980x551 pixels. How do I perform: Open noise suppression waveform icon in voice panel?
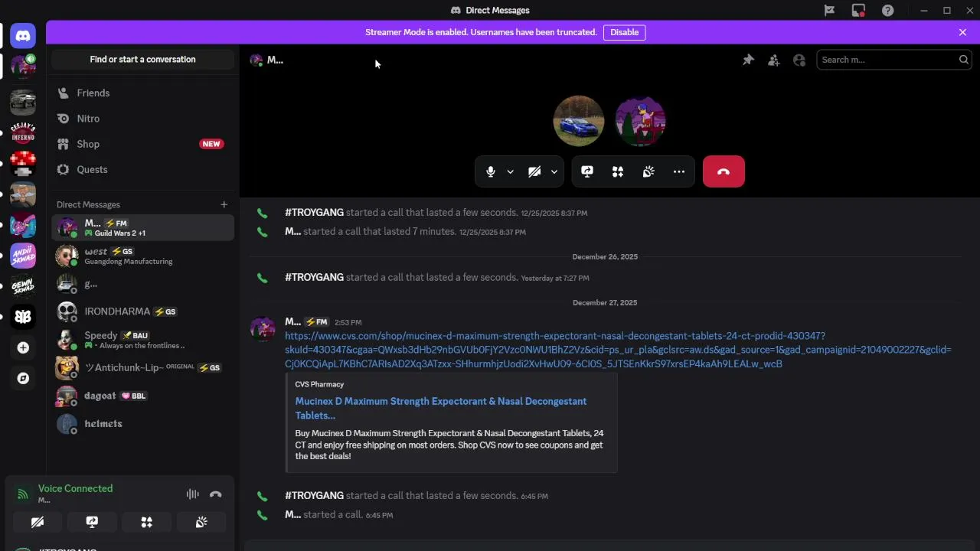pos(193,494)
